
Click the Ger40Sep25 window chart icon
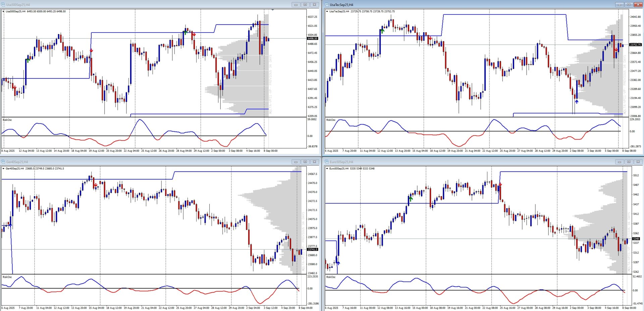point(3,162)
